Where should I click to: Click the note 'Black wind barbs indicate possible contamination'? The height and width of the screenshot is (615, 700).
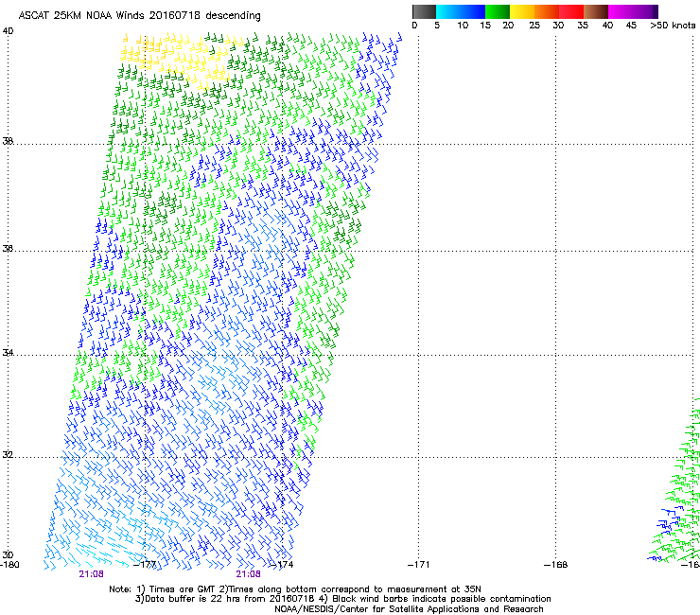point(442,599)
